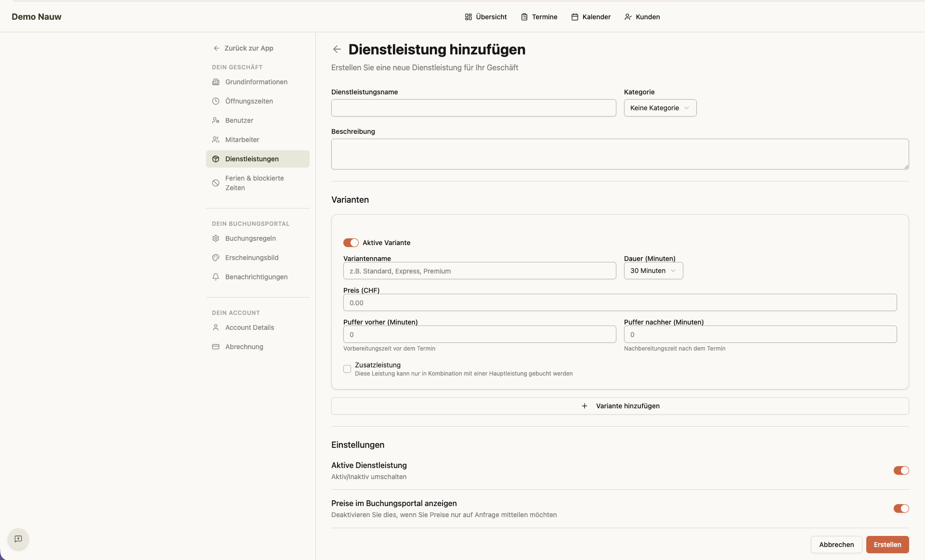This screenshot has height=560, width=925.
Task: Click the Buchungsregeln gear icon
Action: pyautogui.click(x=216, y=238)
